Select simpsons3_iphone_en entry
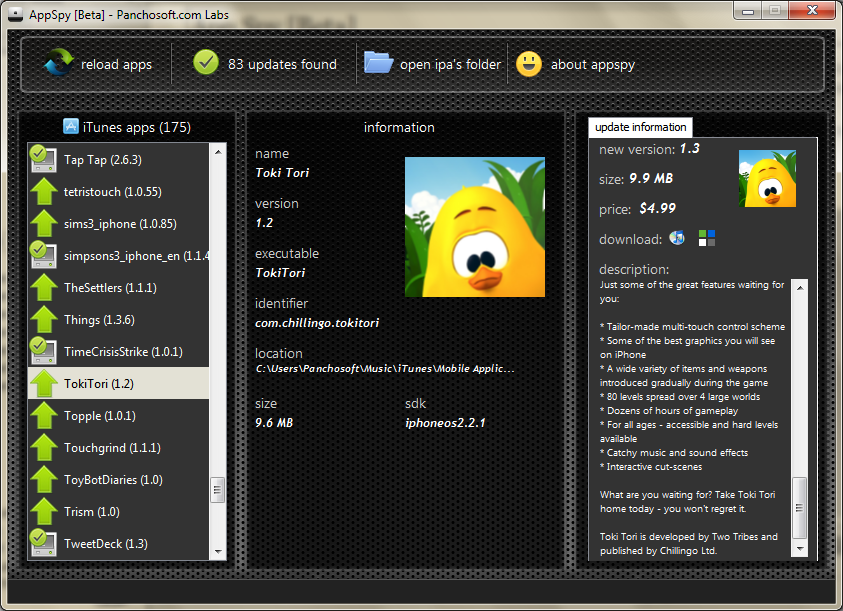 119,255
